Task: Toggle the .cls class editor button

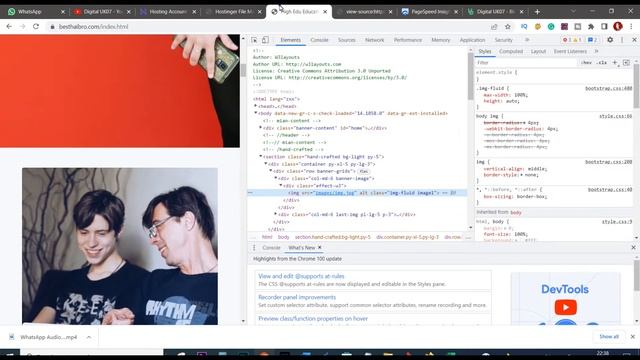Action: (x=601, y=62)
